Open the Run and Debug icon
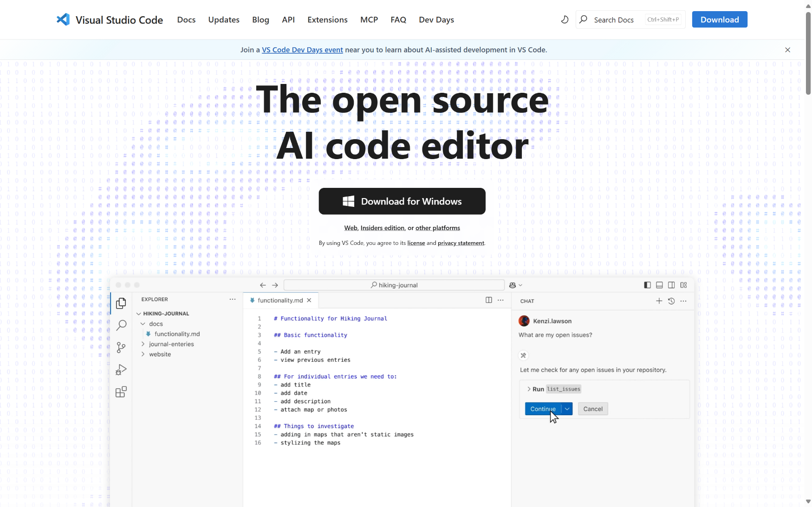Viewport: 812px width, 507px height. click(x=121, y=370)
